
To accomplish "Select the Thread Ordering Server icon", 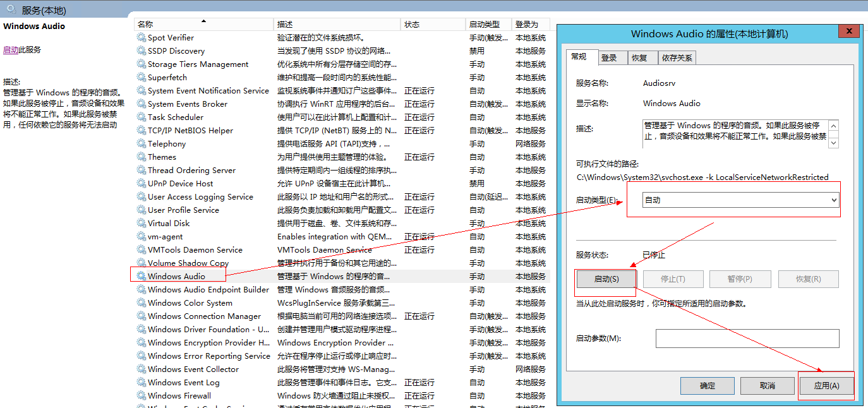I will (x=141, y=171).
